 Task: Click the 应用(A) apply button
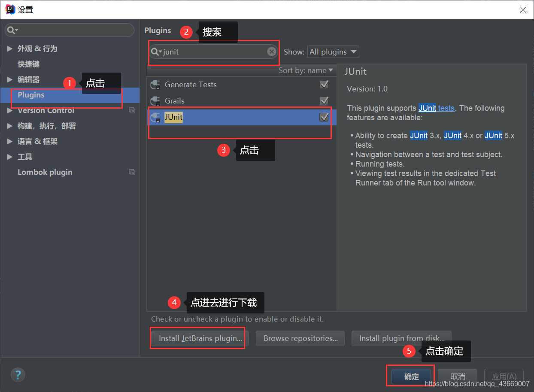[x=504, y=377]
